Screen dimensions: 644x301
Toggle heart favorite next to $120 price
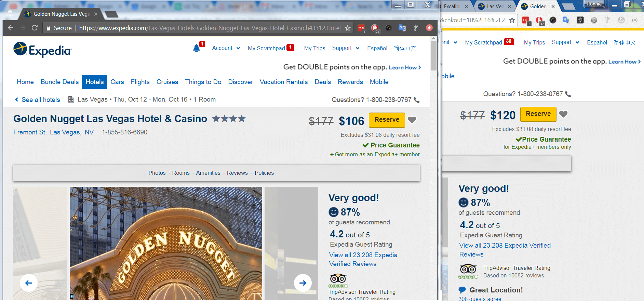(x=563, y=114)
